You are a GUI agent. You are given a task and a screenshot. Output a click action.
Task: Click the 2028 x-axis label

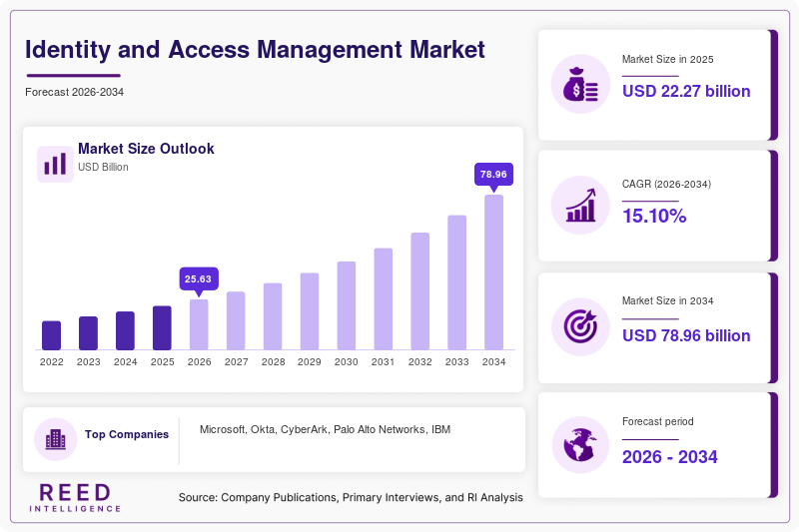tap(273, 362)
